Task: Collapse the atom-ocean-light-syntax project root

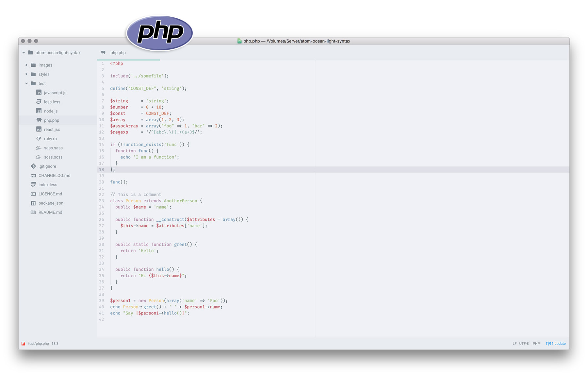Action: 24,53
